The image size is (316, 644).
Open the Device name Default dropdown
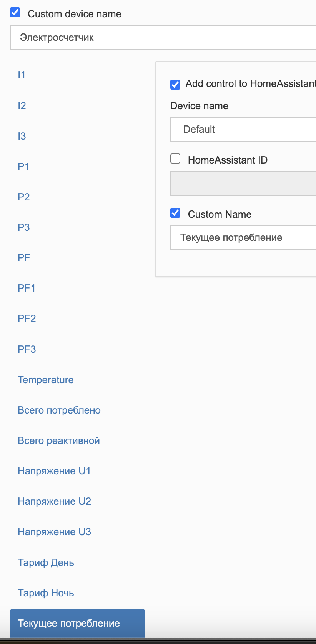click(x=243, y=129)
